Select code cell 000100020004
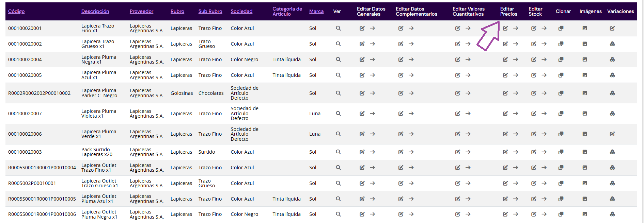Viewport: 644px width, 223px height. 25,59
